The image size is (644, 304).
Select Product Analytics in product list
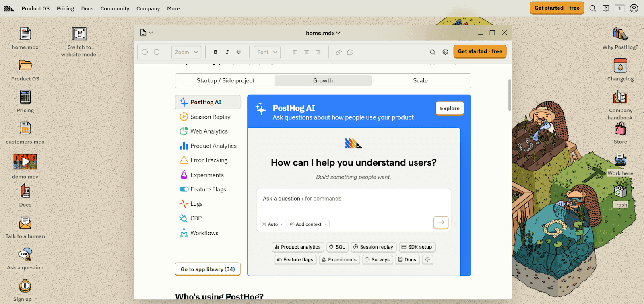click(208, 146)
